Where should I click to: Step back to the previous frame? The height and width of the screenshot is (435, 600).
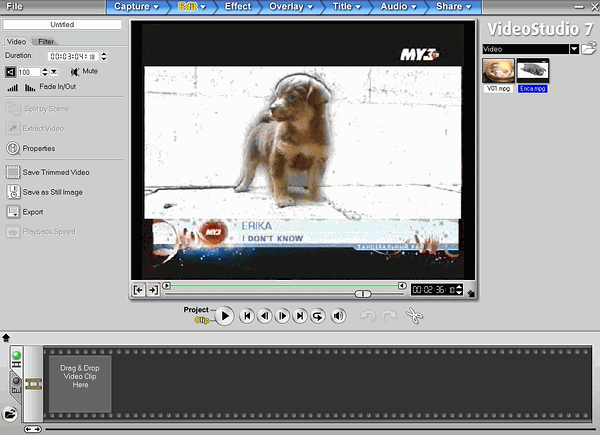264,316
